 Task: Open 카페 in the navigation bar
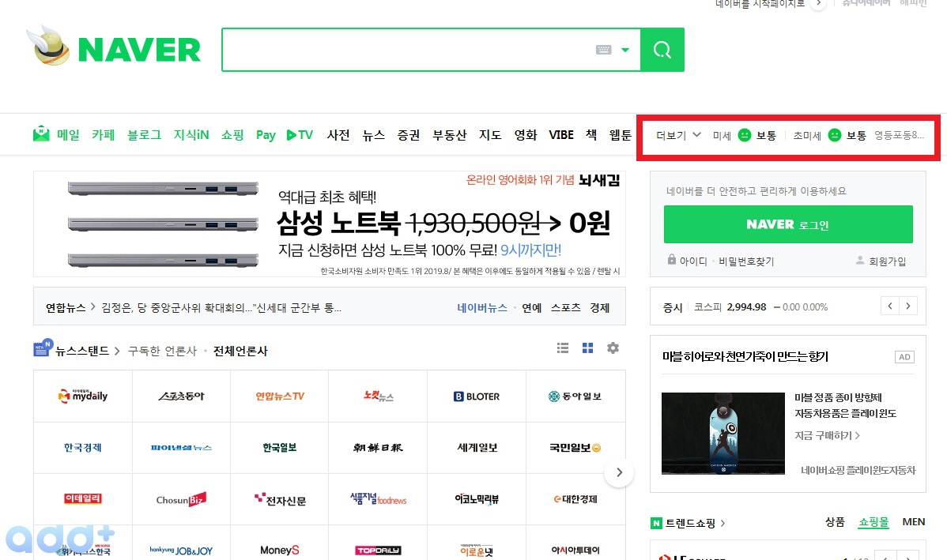coord(104,134)
